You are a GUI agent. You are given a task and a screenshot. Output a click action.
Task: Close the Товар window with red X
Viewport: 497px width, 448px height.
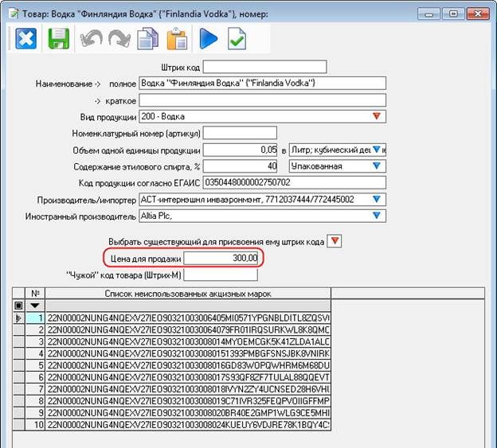click(478, 14)
